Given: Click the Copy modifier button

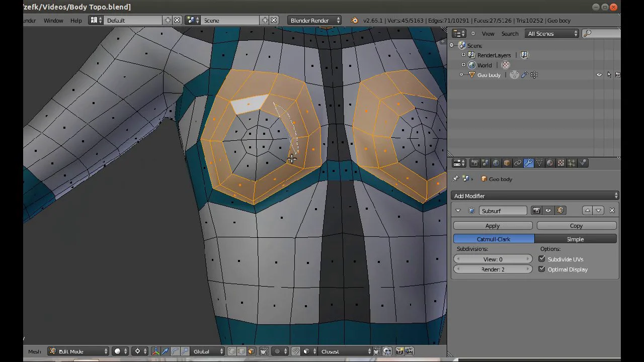Looking at the screenshot, I should pos(577,226).
